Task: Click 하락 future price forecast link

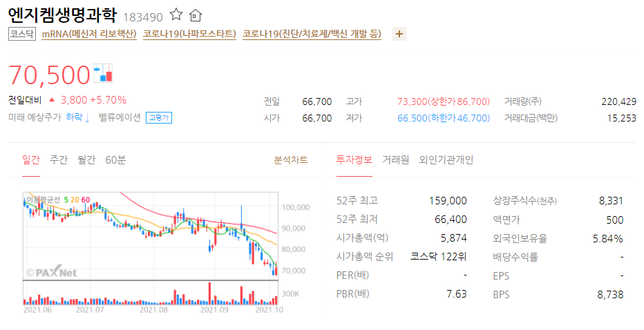Action: [x=77, y=117]
